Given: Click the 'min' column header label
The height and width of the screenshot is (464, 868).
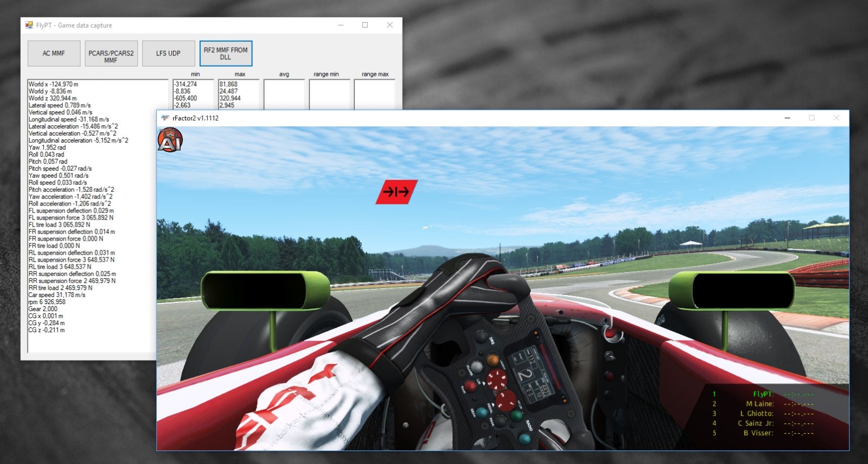Looking at the screenshot, I should [x=195, y=74].
